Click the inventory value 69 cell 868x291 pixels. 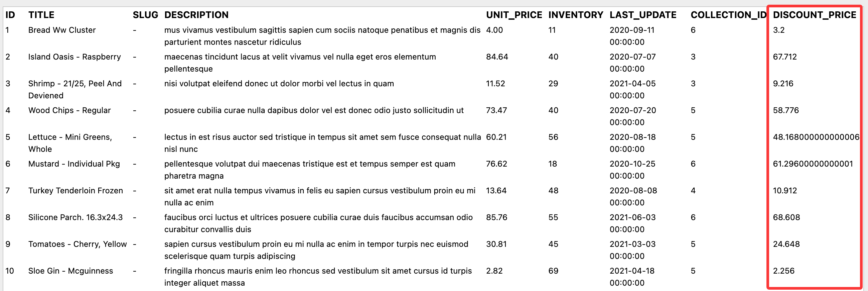point(553,271)
